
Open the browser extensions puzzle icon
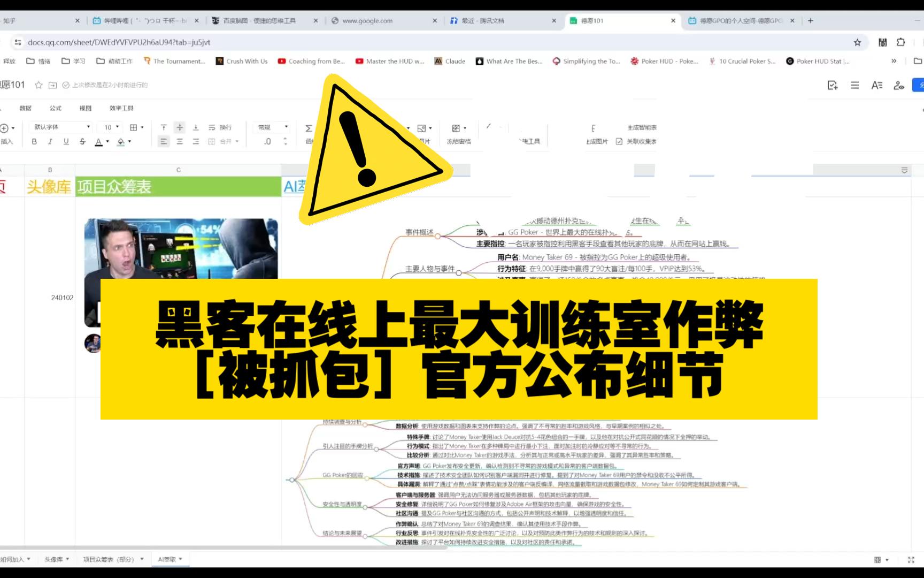(x=901, y=42)
